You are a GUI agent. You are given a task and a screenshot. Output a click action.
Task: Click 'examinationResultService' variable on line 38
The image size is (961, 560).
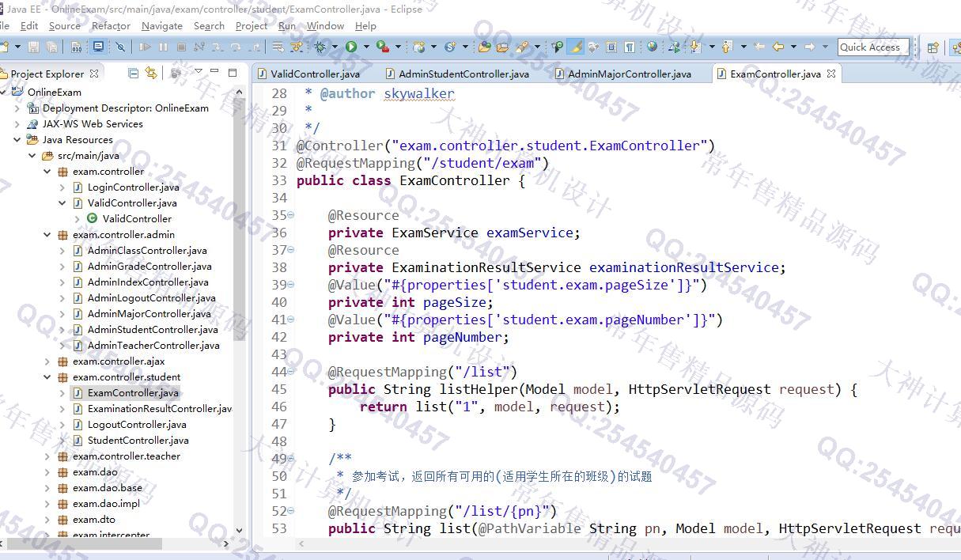tap(683, 267)
